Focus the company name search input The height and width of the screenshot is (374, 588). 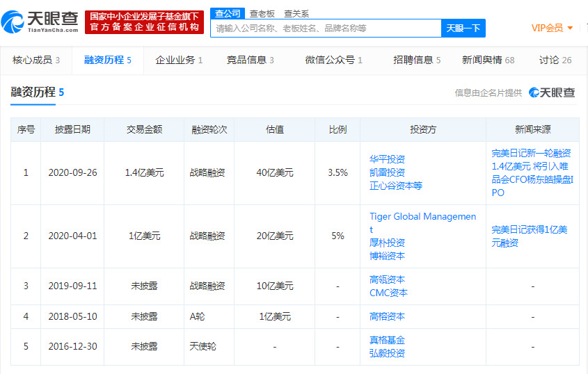tap(326, 28)
